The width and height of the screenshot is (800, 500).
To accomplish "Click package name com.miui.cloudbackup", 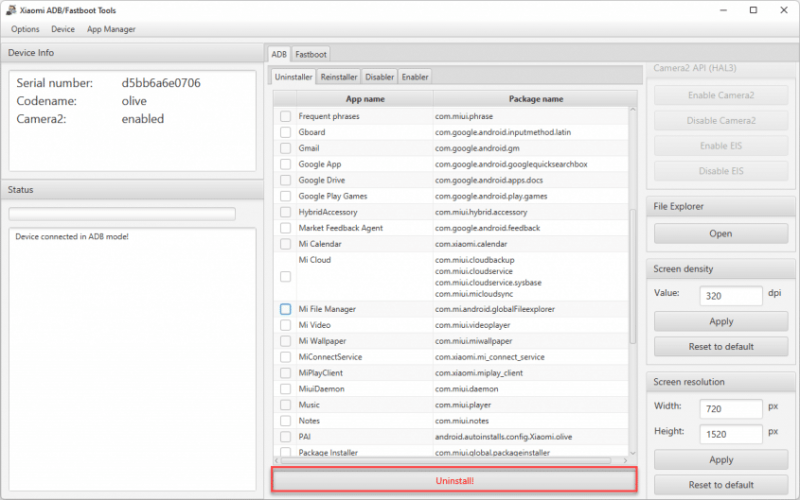I will click(x=474, y=260).
